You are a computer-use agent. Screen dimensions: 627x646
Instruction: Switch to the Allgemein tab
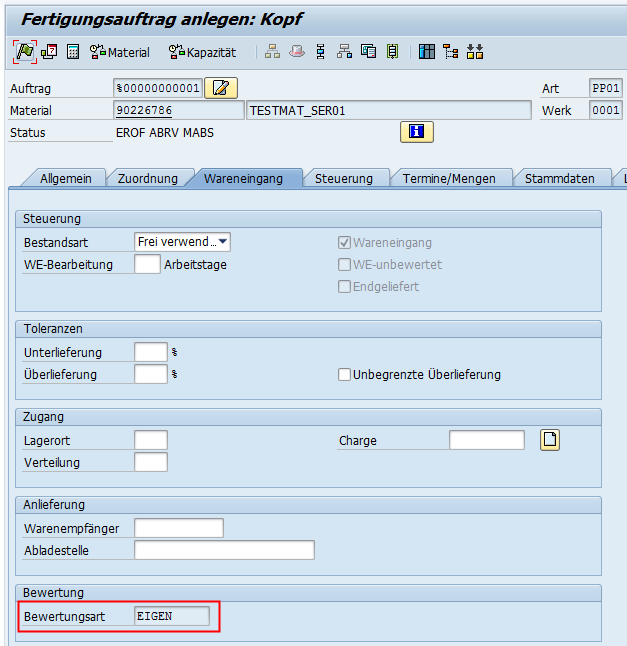(x=66, y=178)
